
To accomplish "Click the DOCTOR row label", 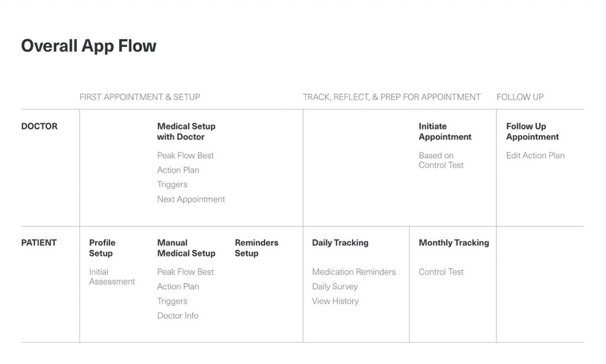I will click(x=39, y=127).
